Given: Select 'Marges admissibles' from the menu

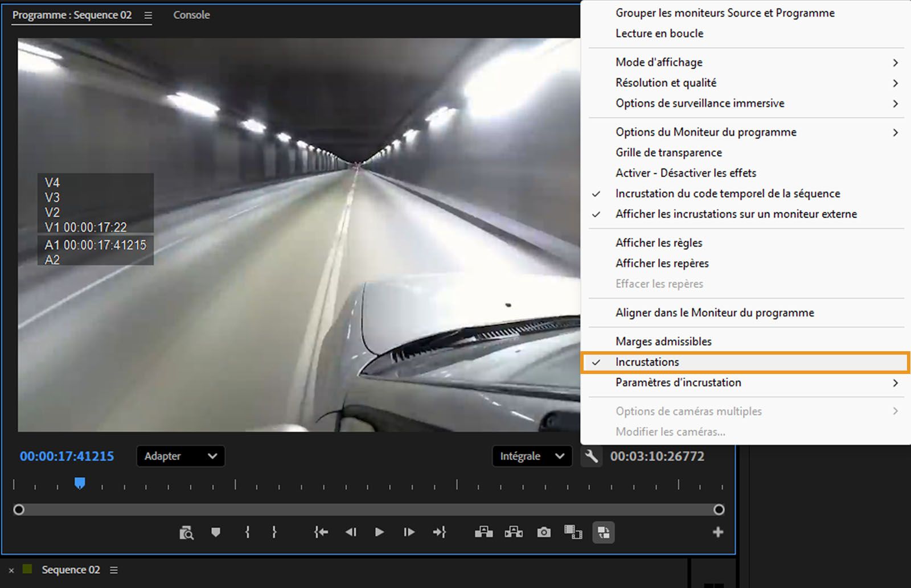Looking at the screenshot, I should tap(663, 341).
